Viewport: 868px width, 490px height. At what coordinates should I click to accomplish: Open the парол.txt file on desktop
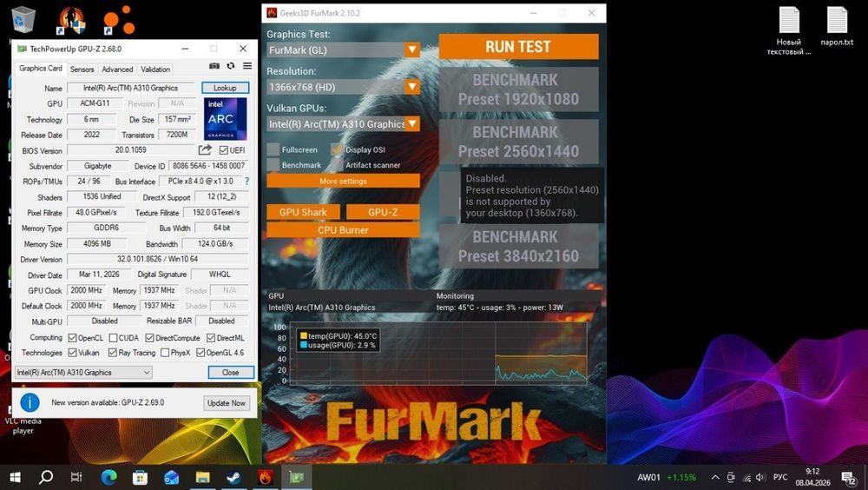point(837,26)
